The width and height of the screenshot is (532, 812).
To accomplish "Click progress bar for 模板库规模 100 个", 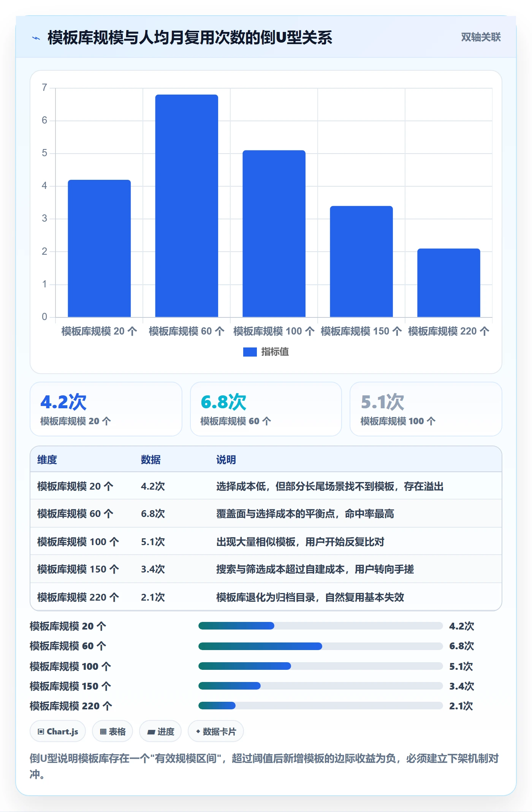I will point(321,666).
